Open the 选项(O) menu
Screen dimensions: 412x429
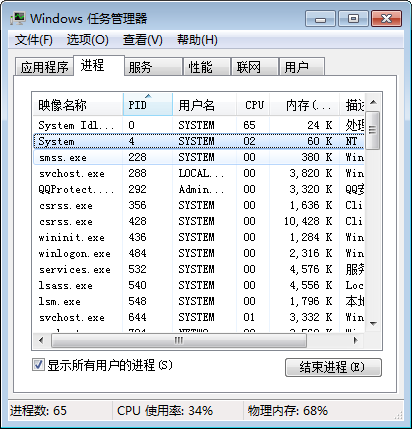87,40
